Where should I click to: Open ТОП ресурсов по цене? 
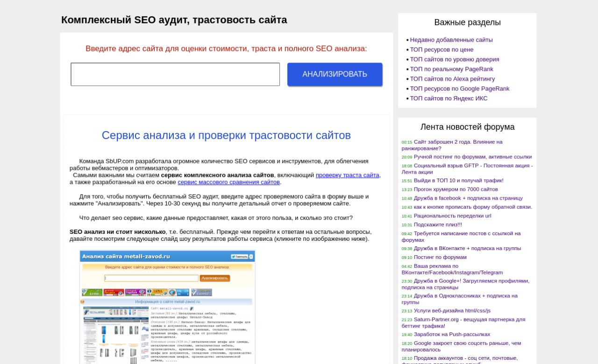[441, 49]
